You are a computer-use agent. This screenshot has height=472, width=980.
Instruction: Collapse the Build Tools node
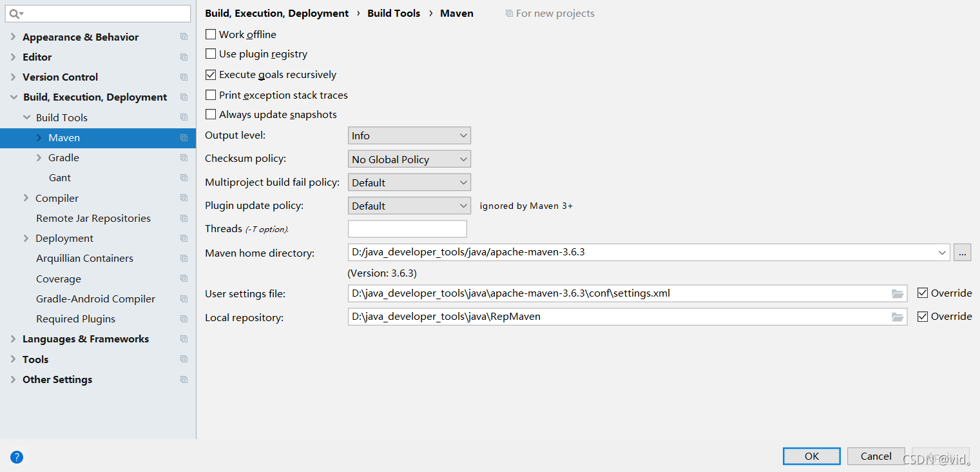(x=26, y=117)
